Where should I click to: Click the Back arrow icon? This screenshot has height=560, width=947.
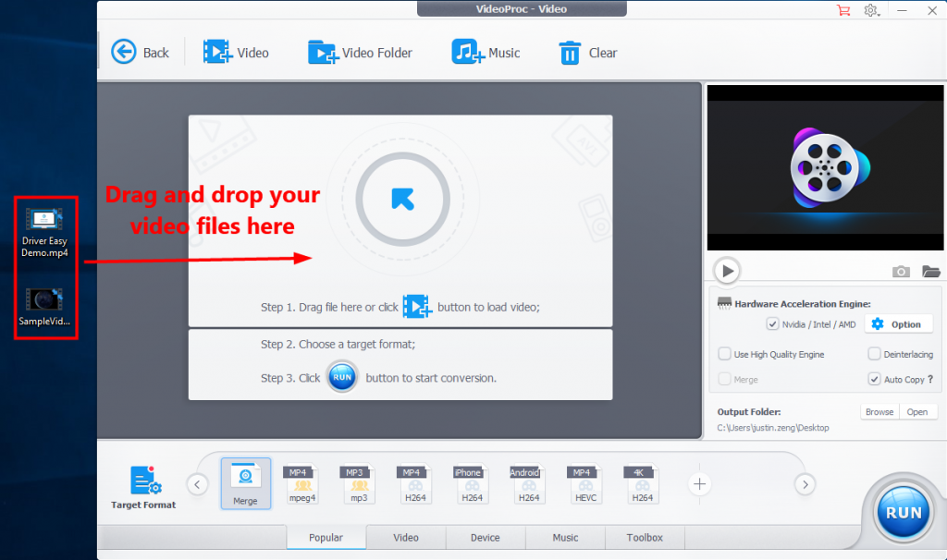[124, 52]
